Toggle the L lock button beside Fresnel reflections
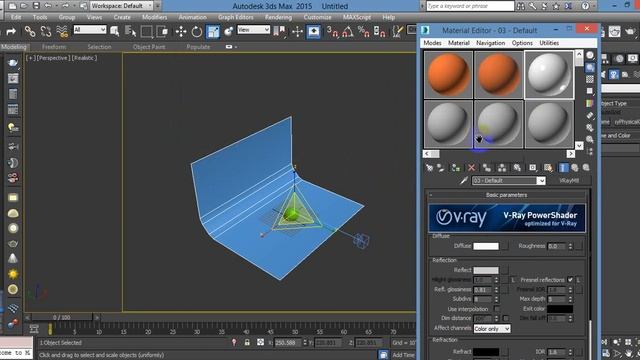The height and width of the screenshot is (360, 640). point(578,280)
